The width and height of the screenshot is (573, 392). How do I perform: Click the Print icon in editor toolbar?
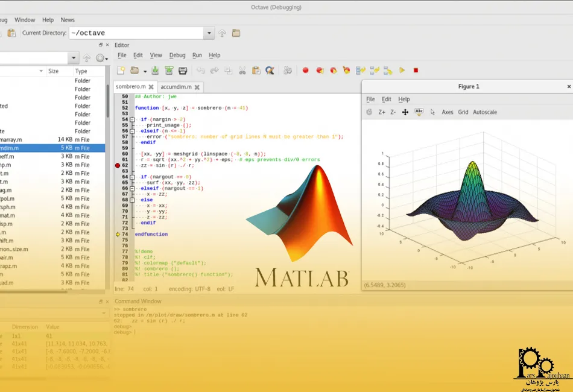[182, 71]
